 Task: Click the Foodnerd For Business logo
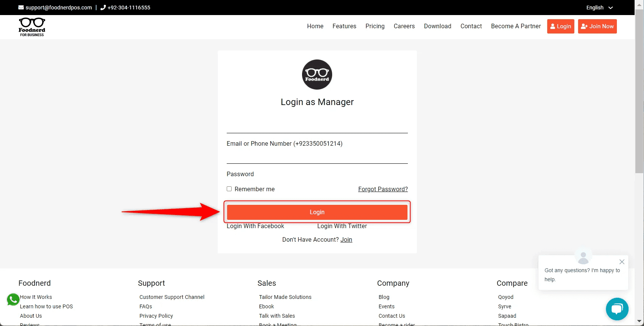[32, 27]
